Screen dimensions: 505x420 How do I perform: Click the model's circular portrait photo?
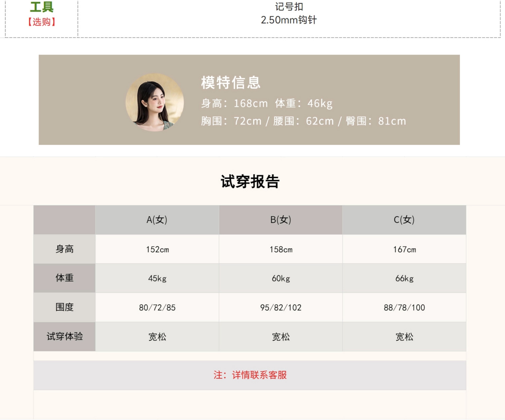(155, 102)
